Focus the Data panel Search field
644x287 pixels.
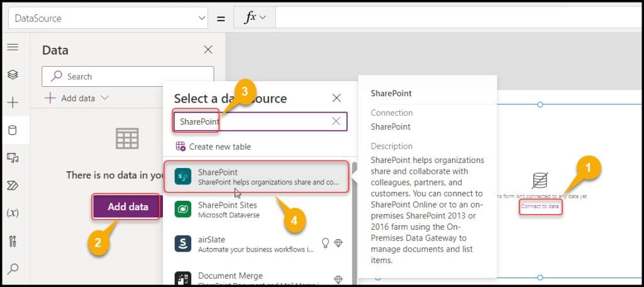coord(128,77)
